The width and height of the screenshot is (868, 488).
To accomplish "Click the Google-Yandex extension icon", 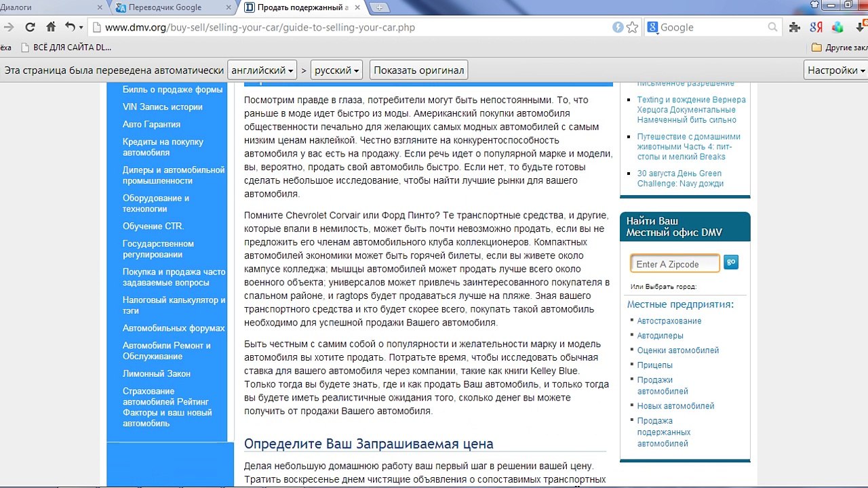I will click(x=816, y=27).
